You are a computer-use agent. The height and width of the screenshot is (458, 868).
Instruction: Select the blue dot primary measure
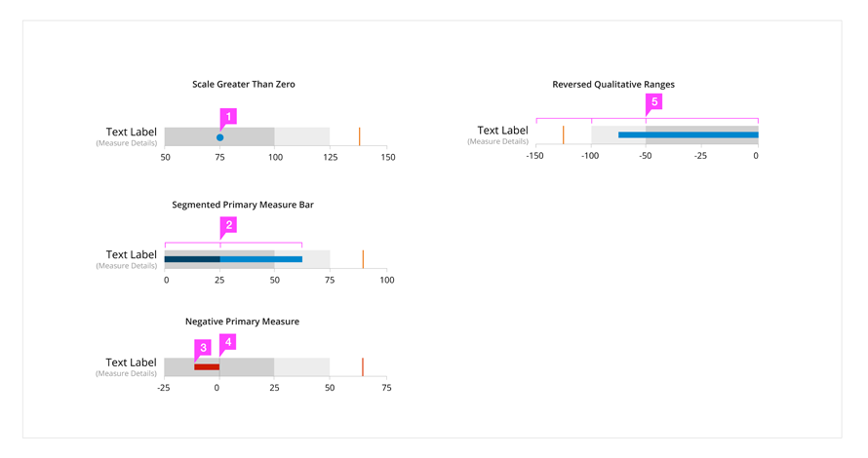point(219,137)
